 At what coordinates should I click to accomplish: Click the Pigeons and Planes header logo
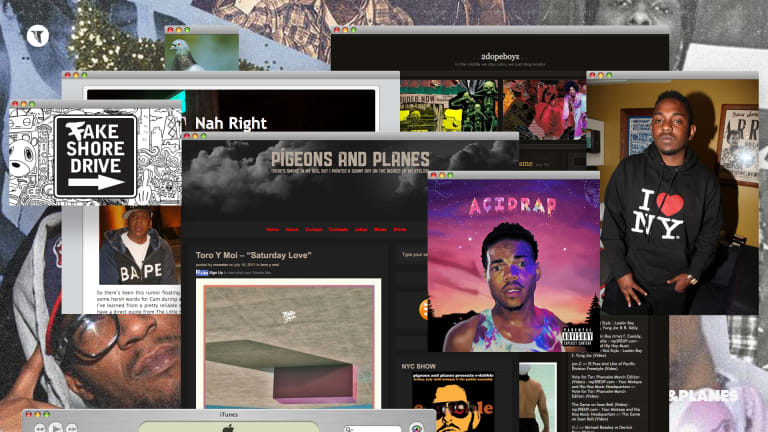tap(350, 159)
